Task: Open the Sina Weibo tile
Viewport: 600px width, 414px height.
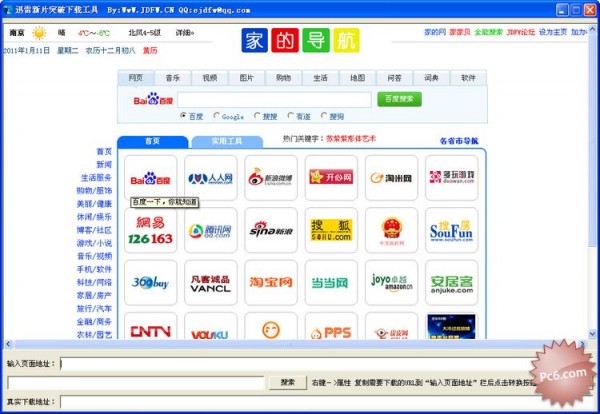Action: (x=271, y=178)
